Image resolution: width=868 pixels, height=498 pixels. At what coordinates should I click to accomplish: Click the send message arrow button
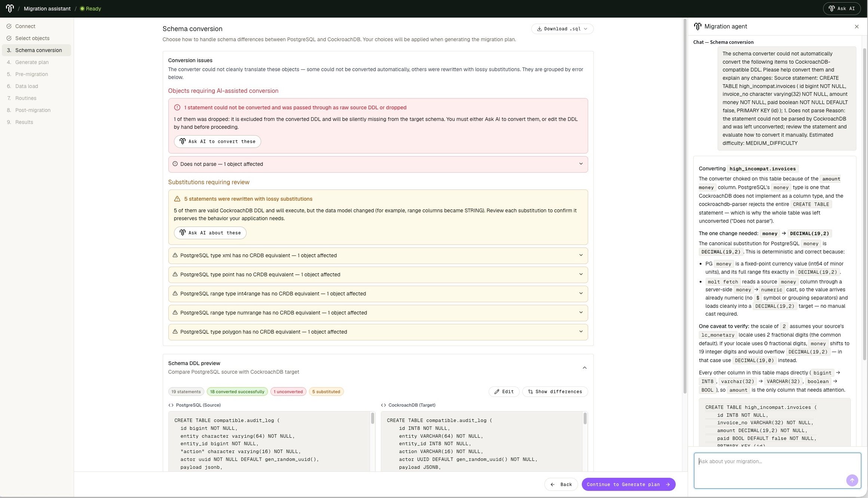(852, 480)
